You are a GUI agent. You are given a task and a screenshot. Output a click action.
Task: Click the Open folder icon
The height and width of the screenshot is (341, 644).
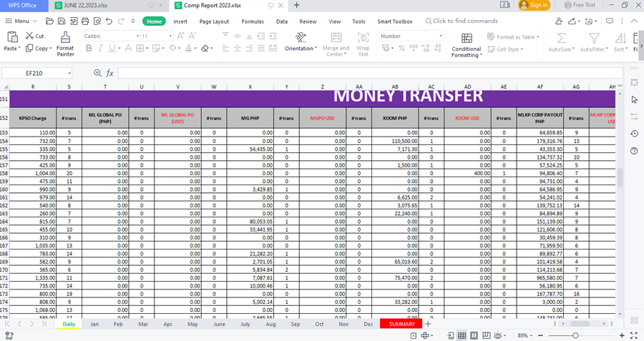[x=49, y=21]
